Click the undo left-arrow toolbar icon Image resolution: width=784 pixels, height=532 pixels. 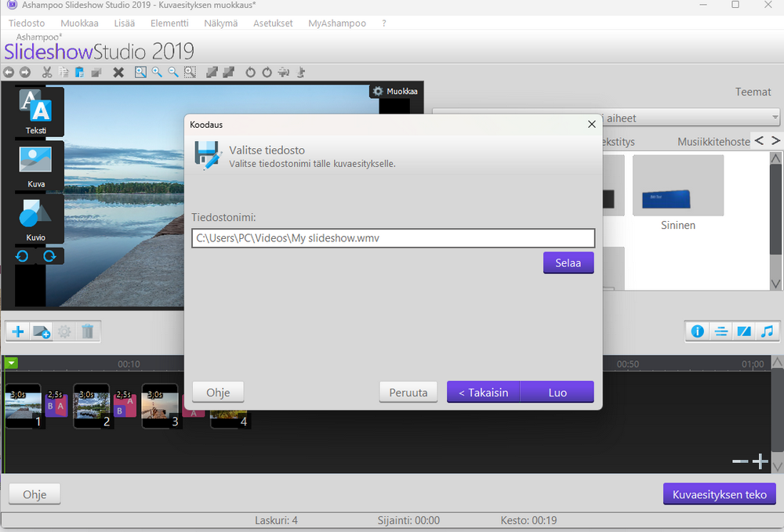click(9, 72)
